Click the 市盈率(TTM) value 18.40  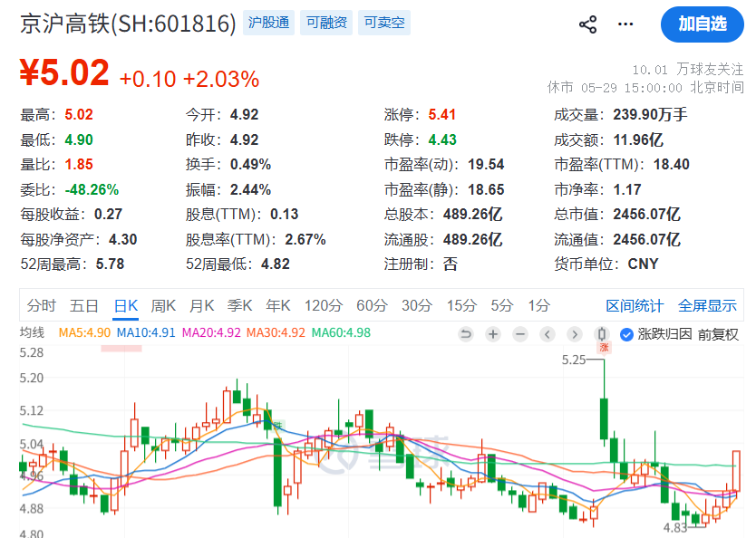671,164
